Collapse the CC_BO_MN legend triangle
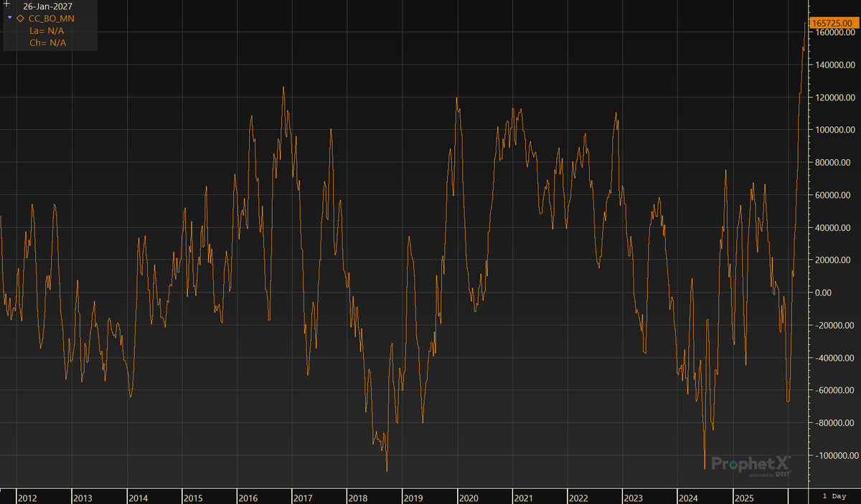Image resolution: width=861 pixels, height=504 pixels. click(9, 18)
